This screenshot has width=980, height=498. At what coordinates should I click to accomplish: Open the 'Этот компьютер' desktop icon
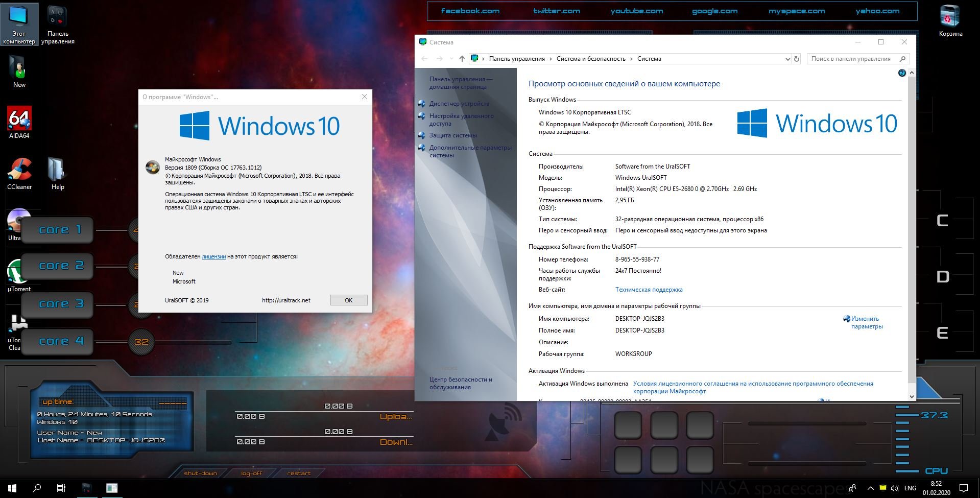19,24
